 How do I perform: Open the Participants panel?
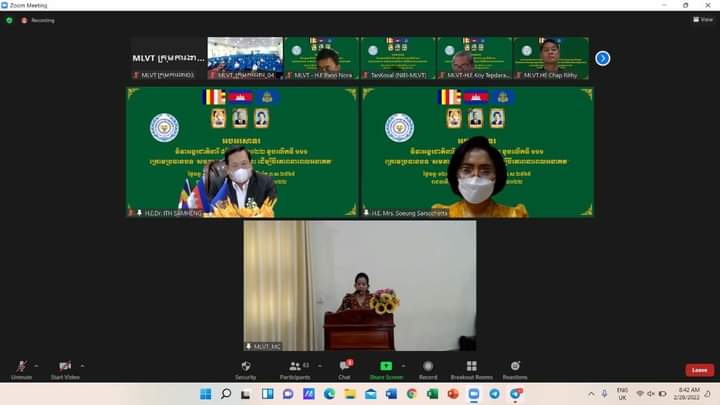tap(293, 368)
